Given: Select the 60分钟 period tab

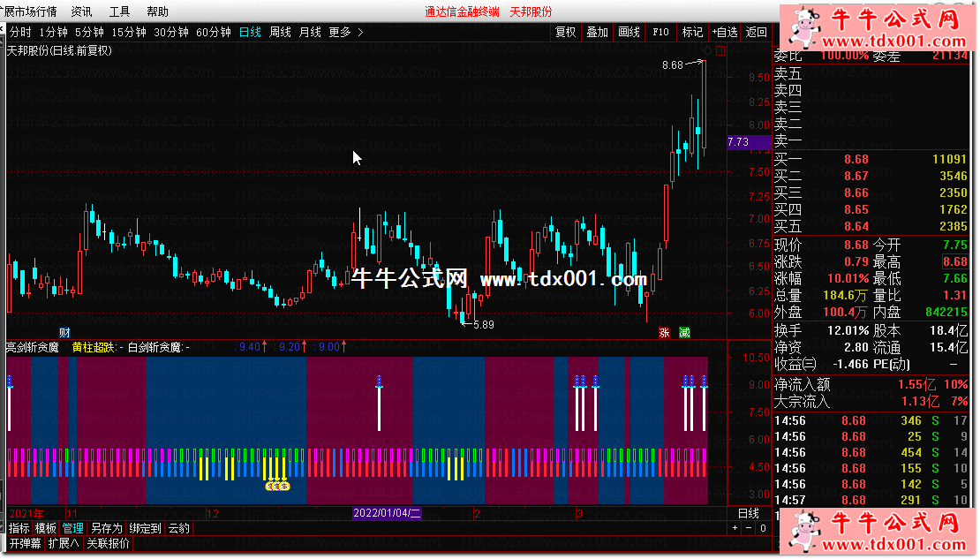Looking at the screenshot, I should (x=214, y=32).
